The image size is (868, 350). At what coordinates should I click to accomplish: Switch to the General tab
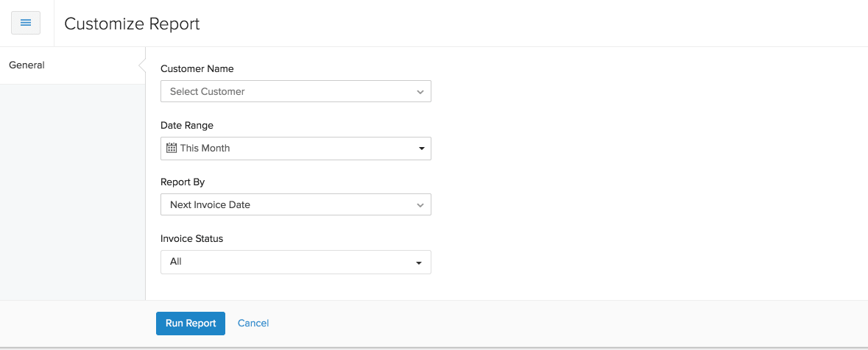(27, 65)
